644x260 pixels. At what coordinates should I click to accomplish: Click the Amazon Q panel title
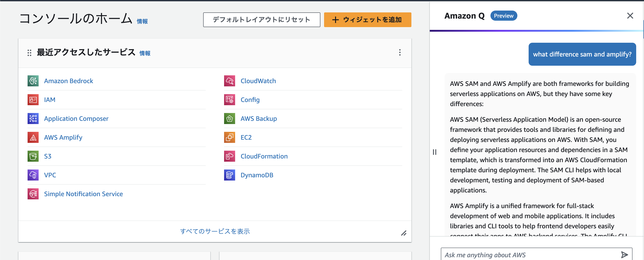[x=464, y=16]
